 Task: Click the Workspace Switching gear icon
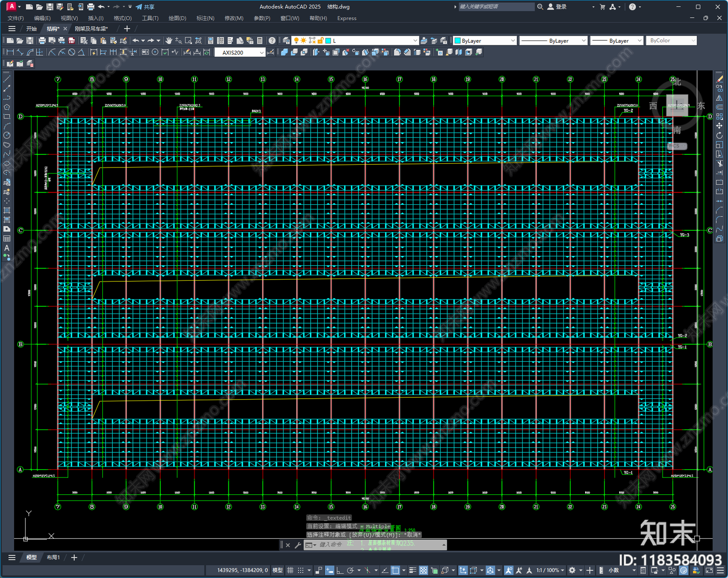(572, 570)
